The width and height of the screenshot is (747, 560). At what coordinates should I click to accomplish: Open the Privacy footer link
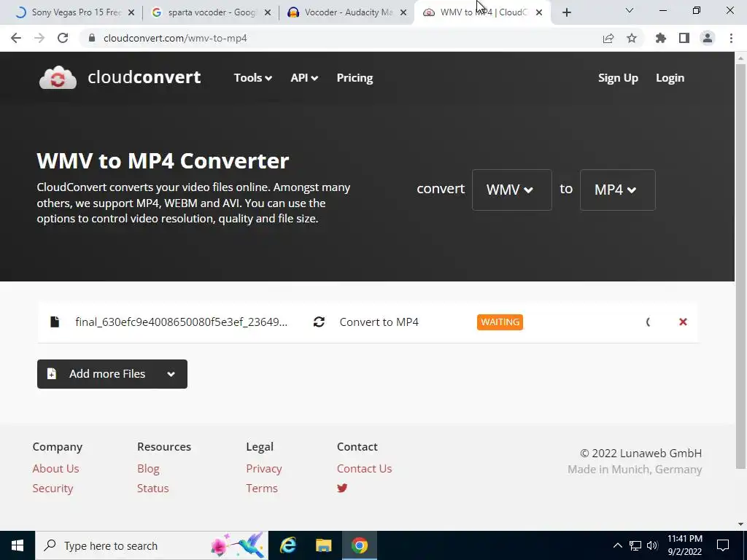tap(264, 469)
